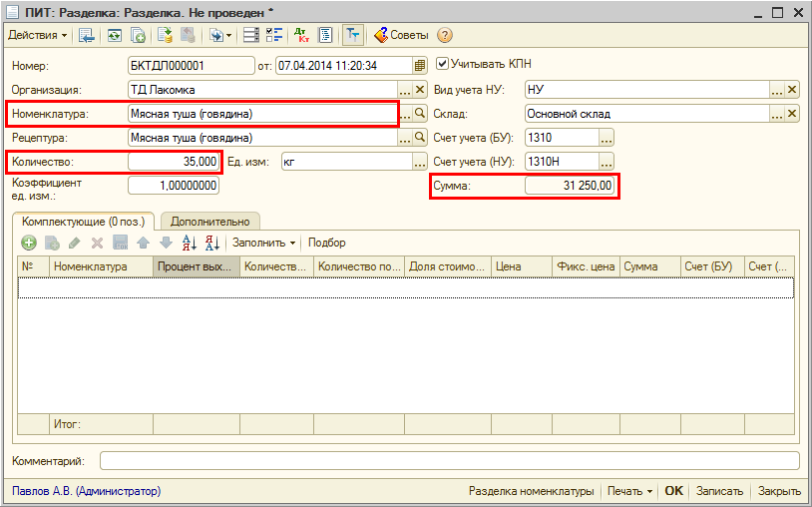Toggle the Учитывать КПН checkbox
The image size is (812, 507).
pyautogui.click(x=442, y=64)
